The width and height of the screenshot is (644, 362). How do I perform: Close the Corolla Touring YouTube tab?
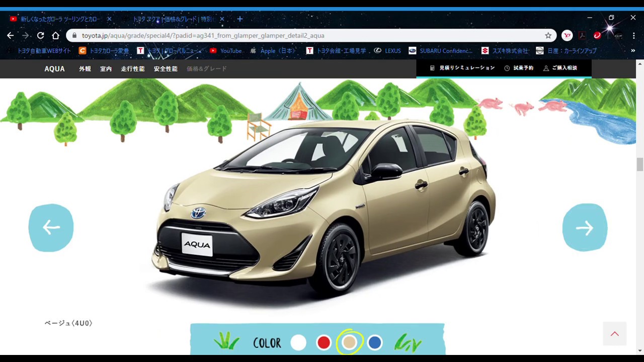coord(109,19)
